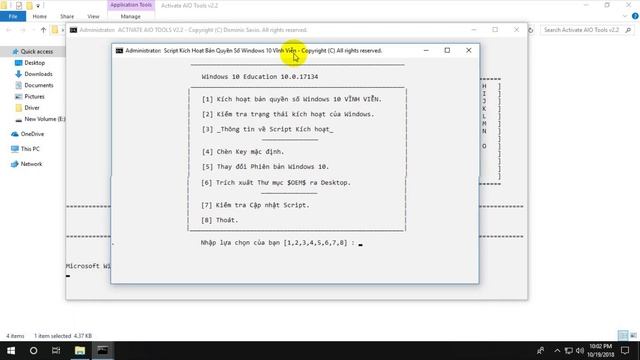The image size is (640, 360).
Task: Minimize the Script Kích Hoạt console window
Action: pos(426,50)
